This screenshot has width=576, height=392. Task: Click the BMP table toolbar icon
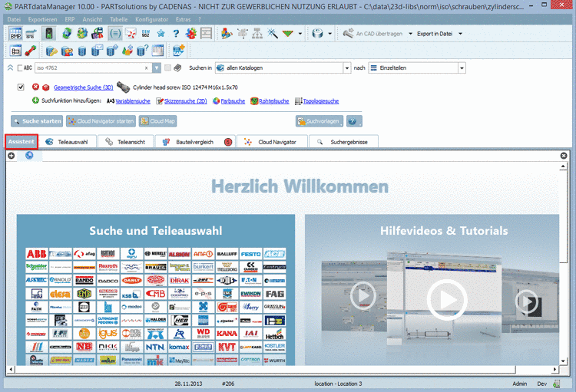coord(15,34)
